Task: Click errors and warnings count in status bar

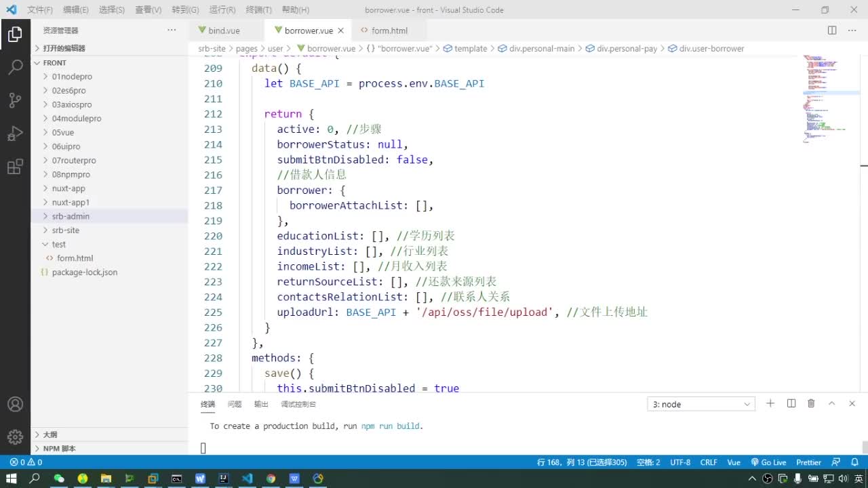Action: point(26,462)
